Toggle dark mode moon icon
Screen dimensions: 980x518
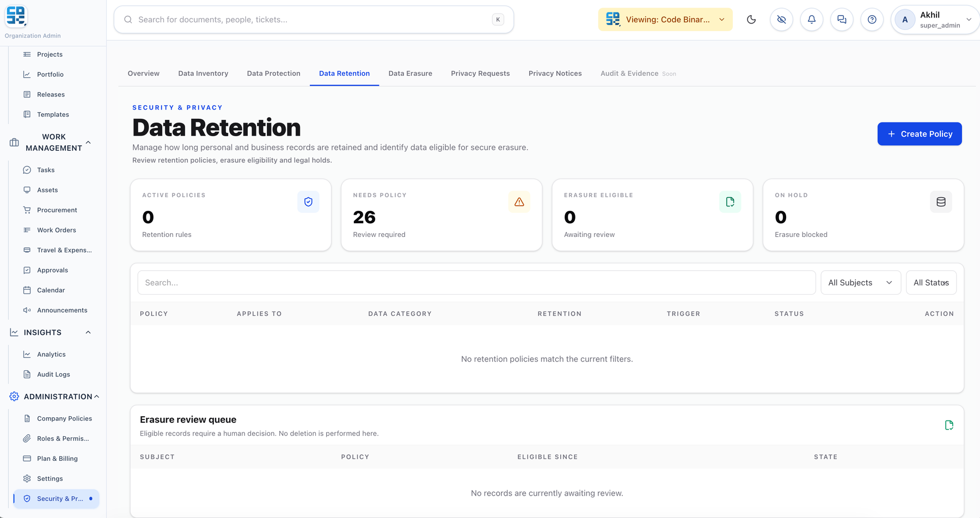[751, 20]
